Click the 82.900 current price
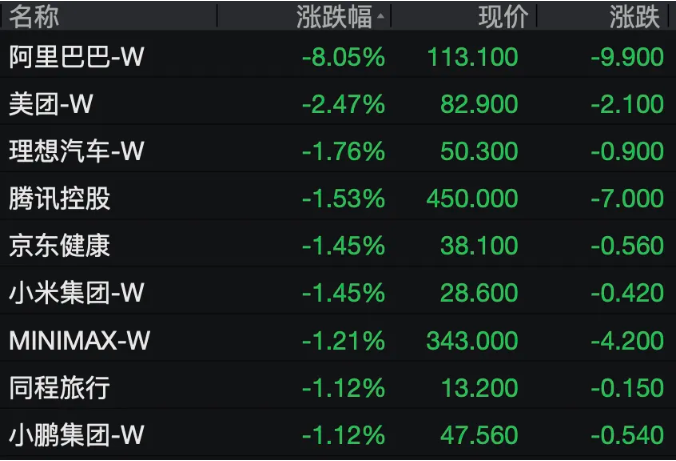Screen dimensions: 676x461 point(479,104)
